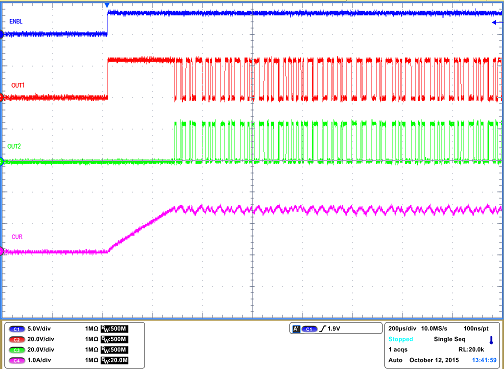Click the RL:20.0k record length readout
Image resolution: width=504 pixels, height=369 pixels.
[471, 350]
